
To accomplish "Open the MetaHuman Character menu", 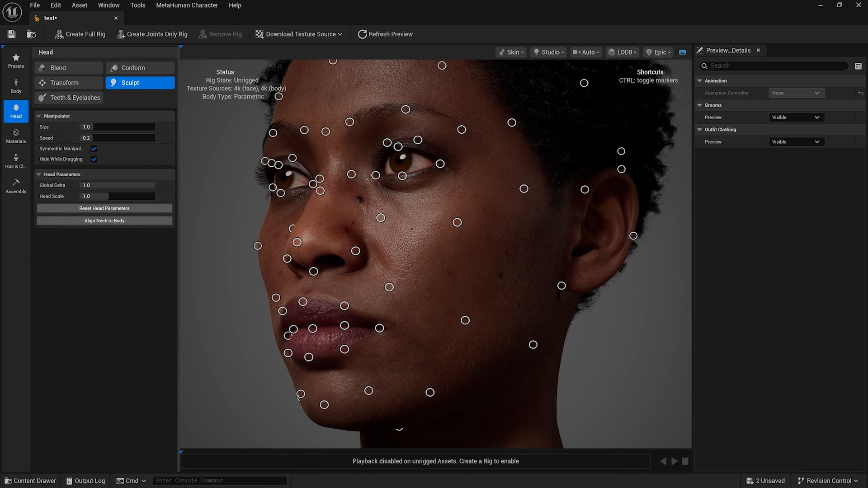I will [x=187, y=5].
